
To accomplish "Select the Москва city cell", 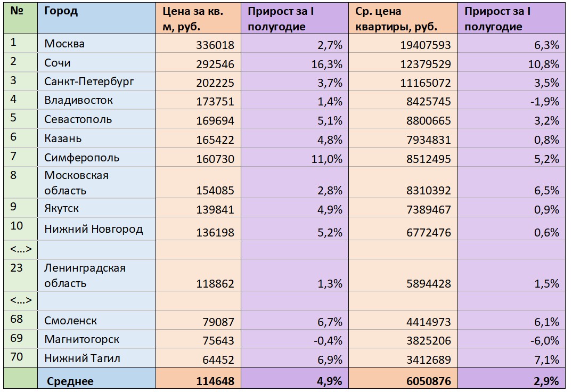I will pyautogui.click(x=97, y=44).
